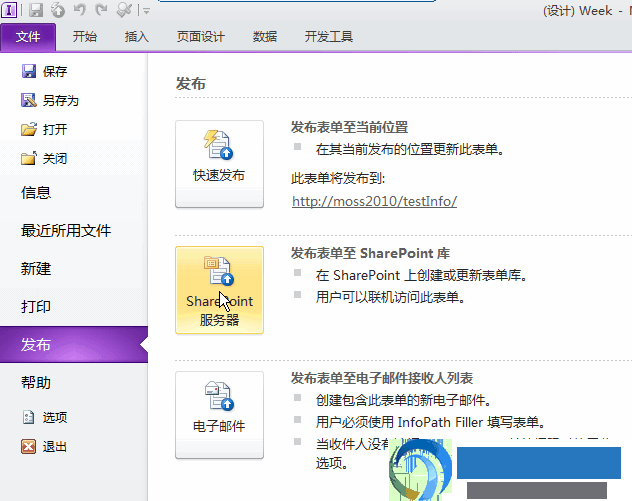The image size is (632, 501).
Task: Select 新建 in the sidebar
Action: (x=36, y=268)
